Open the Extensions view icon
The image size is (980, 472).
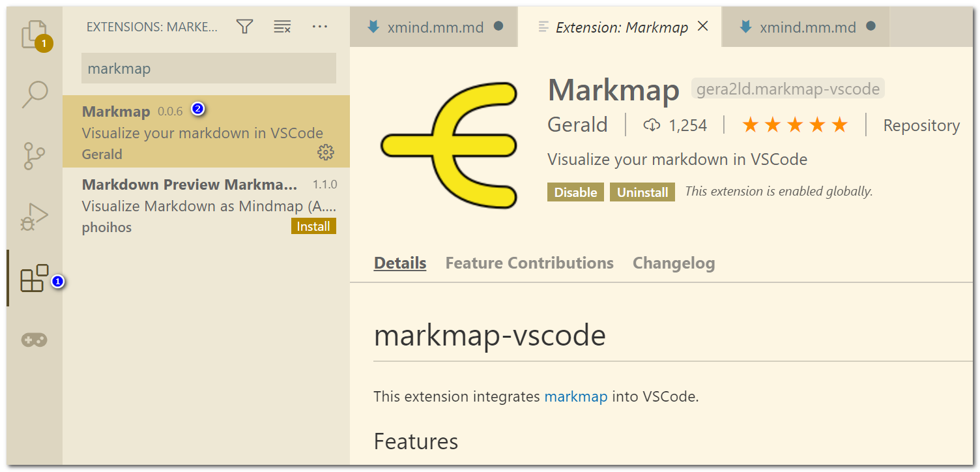click(35, 278)
